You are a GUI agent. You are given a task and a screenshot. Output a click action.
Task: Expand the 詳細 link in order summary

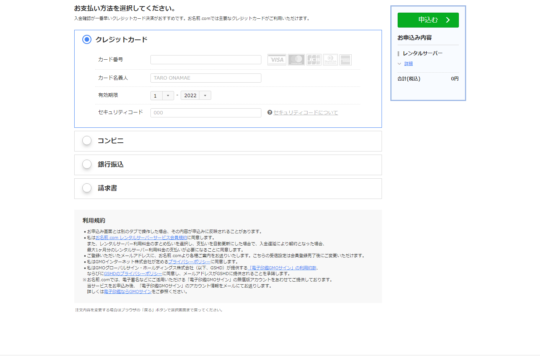click(x=408, y=64)
